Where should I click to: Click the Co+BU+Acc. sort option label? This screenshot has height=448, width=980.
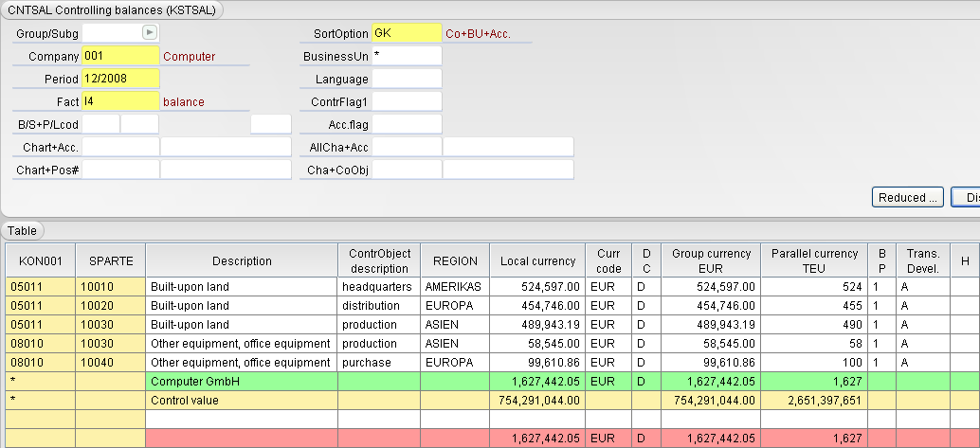(478, 34)
